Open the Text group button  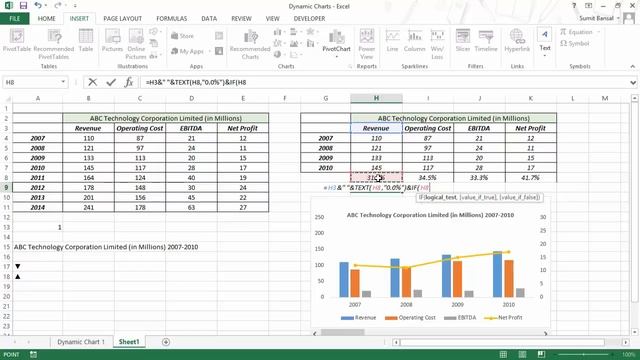tap(544, 43)
